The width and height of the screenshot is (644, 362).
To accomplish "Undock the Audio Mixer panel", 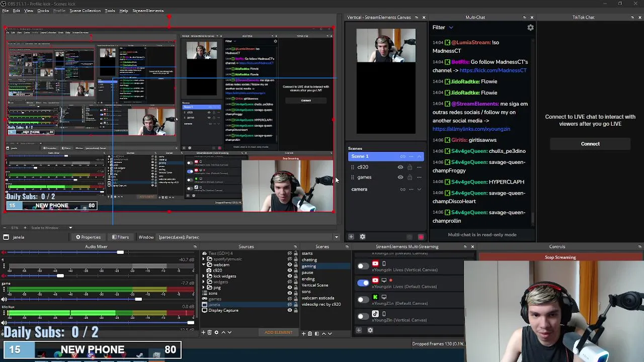I will 195,246.
